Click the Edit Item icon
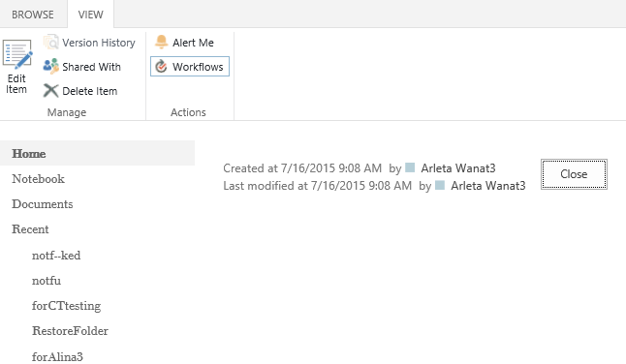 coord(17,54)
